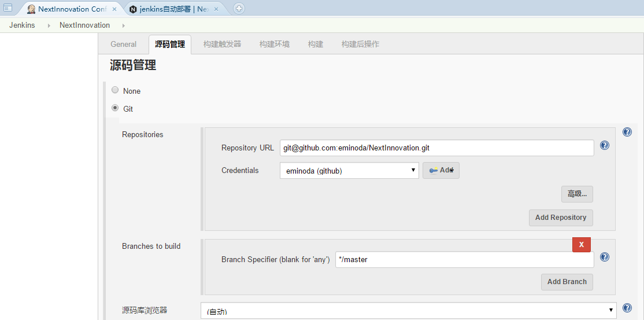The height and width of the screenshot is (320, 644).
Task: Focus the Repository URL input field
Action: coord(436,148)
